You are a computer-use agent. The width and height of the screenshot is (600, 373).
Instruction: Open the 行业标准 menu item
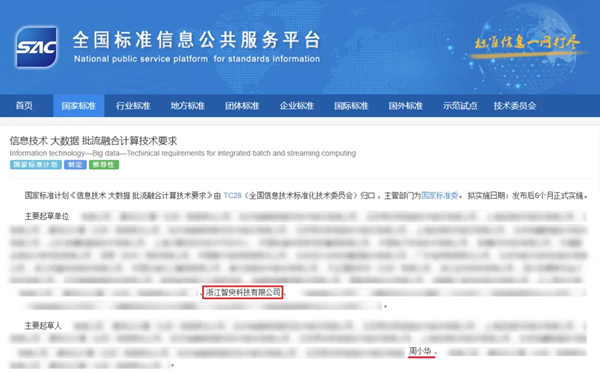[133, 106]
